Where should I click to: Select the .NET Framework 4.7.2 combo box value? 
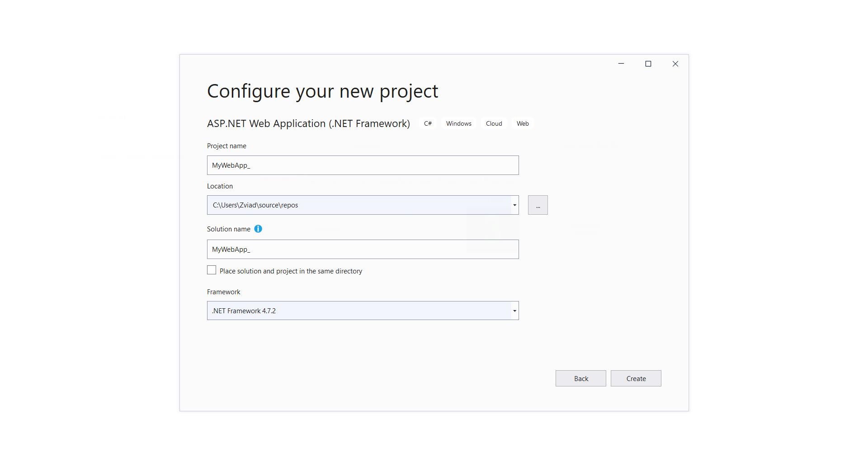point(359,311)
